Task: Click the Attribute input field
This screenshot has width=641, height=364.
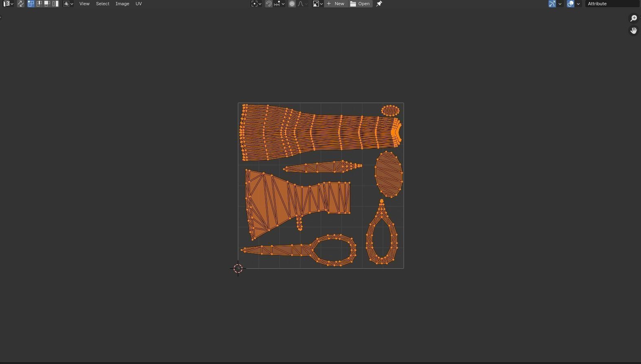Action: pyautogui.click(x=612, y=4)
